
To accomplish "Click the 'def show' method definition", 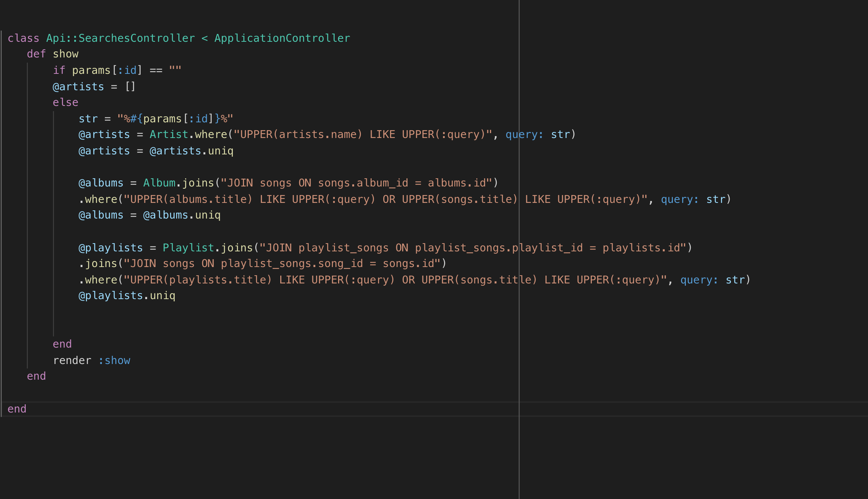I will [53, 54].
